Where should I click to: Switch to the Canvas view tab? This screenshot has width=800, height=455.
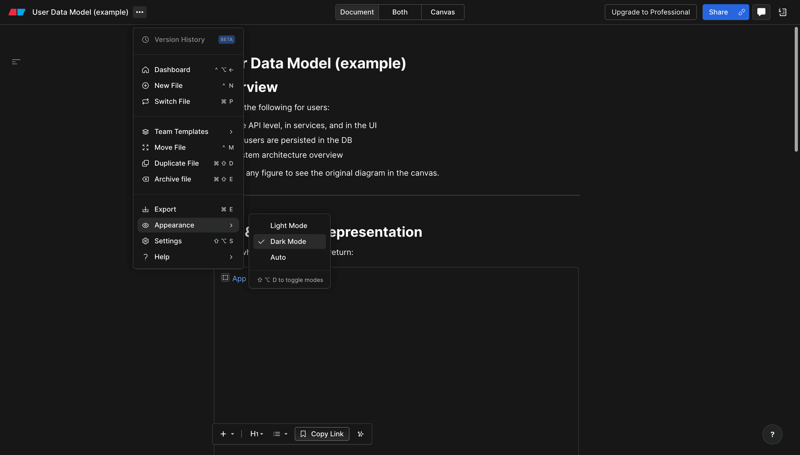[x=442, y=12]
